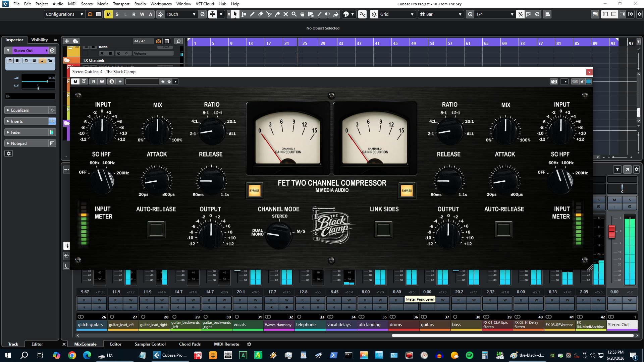Screen dimensions: 644x362
Task: Select the Range Selection tool
Action: [244, 14]
